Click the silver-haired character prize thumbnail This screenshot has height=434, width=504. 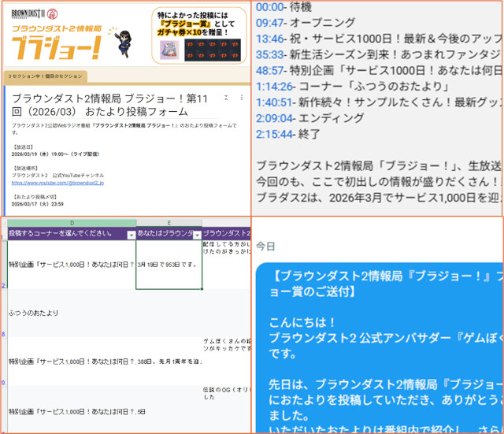coord(169,50)
